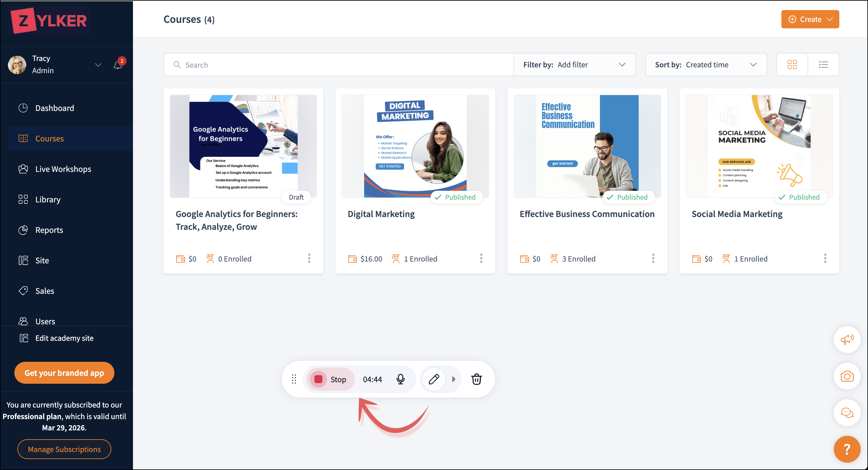Toggle the microphone in recorder bar

coord(400,379)
